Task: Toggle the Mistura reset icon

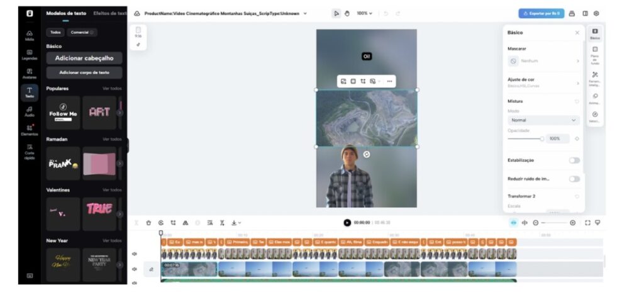Action: [x=577, y=101]
